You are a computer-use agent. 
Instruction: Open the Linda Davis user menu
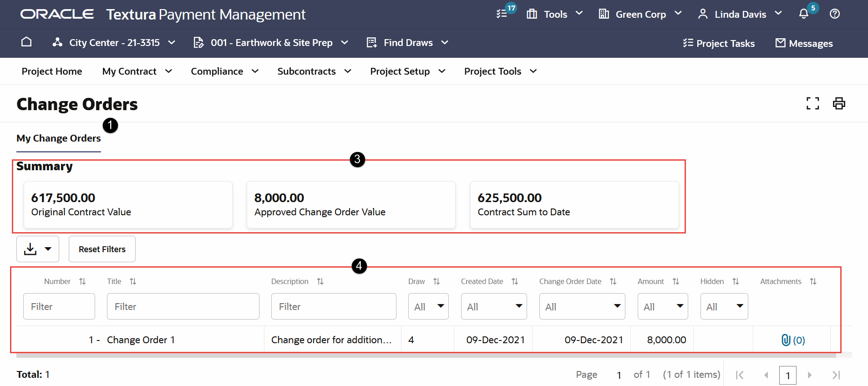(740, 14)
